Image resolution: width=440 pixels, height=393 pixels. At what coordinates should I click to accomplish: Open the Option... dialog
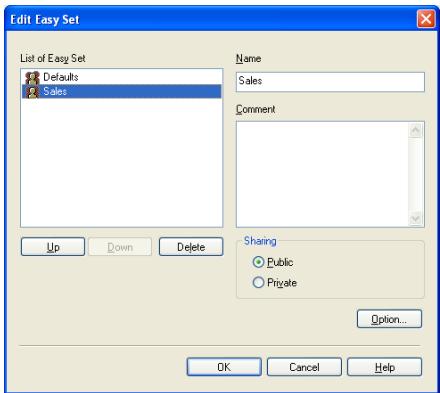pos(389,319)
